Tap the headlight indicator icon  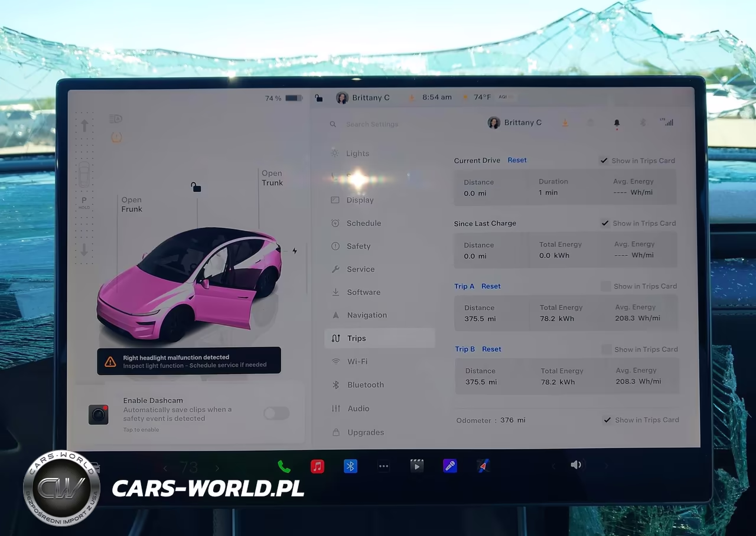[x=116, y=119]
